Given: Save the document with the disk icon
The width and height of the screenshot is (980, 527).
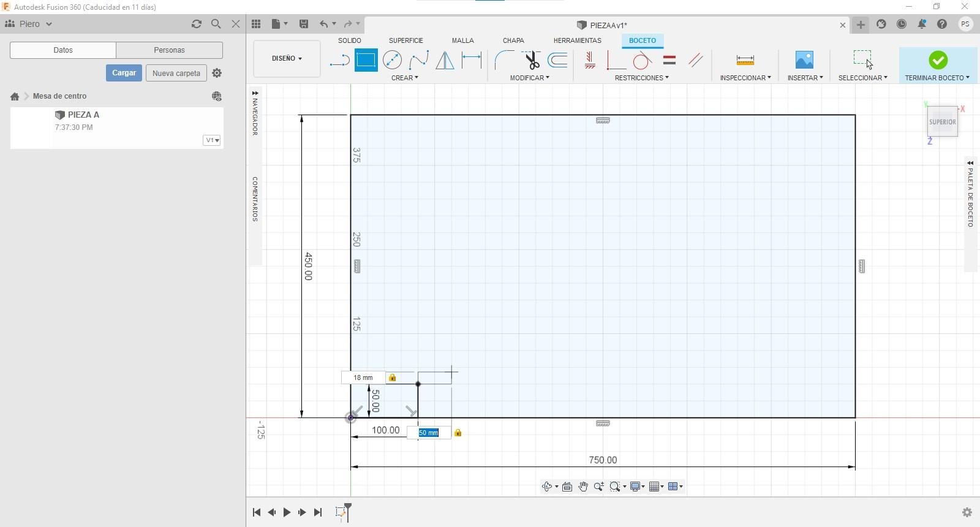Looking at the screenshot, I should tap(303, 24).
